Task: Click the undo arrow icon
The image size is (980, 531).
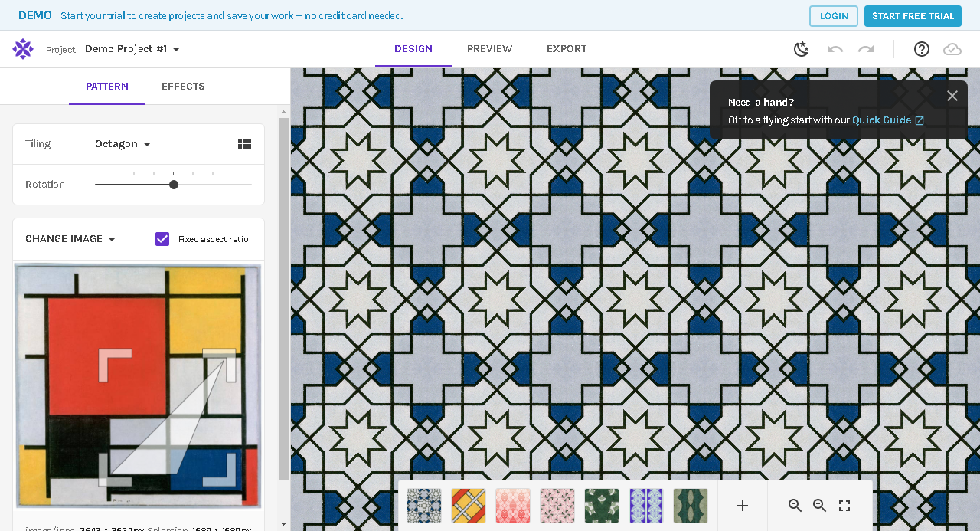Action: point(835,49)
